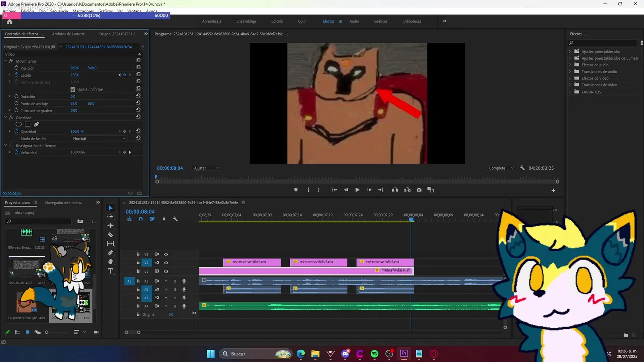The height and width of the screenshot is (362, 644).
Task: Open the Button Editor plus icon
Action: [x=553, y=190]
